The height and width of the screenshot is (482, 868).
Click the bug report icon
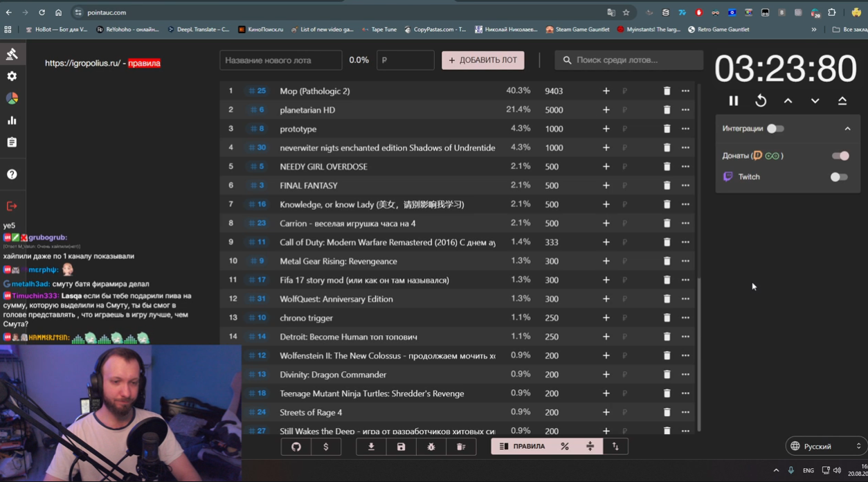tap(431, 447)
